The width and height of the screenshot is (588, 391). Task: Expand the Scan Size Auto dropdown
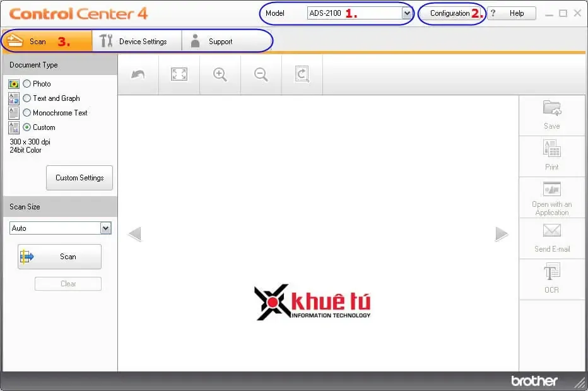pos(105,228)
